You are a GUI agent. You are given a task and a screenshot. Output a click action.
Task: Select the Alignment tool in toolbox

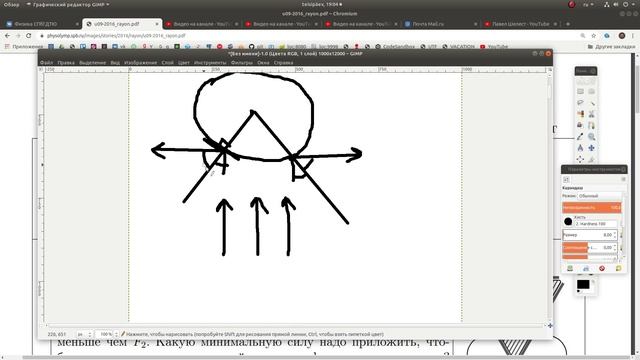click(580, 159)
